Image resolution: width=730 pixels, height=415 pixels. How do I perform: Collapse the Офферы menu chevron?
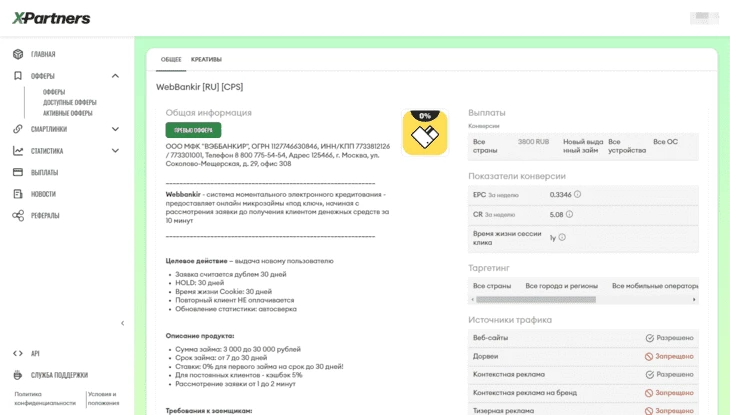(x=115, y=76)
